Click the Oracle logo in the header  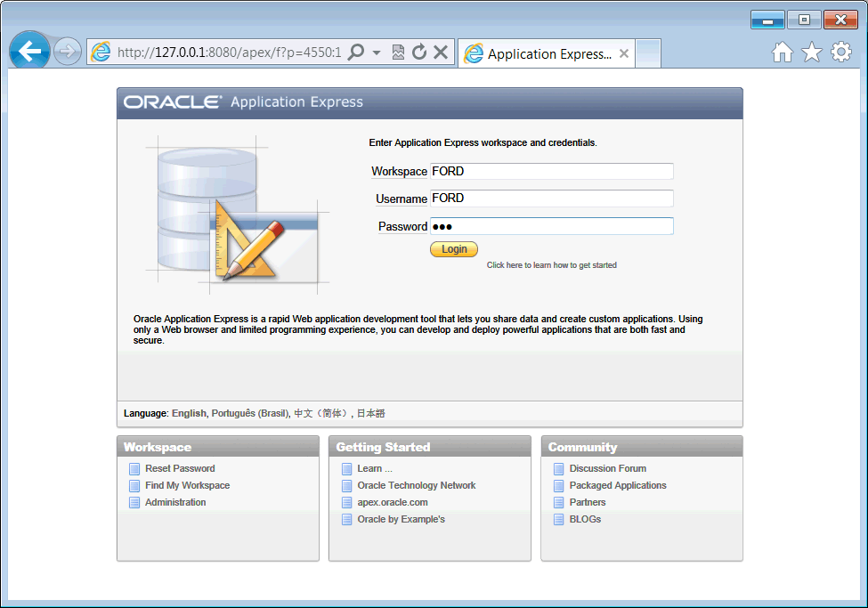(x=172, y=101)
